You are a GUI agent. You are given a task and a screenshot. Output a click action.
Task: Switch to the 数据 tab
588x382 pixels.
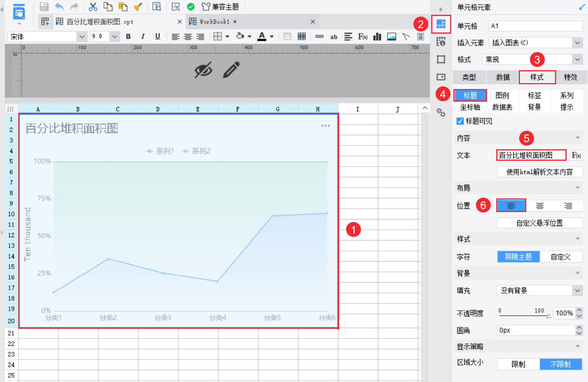pos(503,77)
